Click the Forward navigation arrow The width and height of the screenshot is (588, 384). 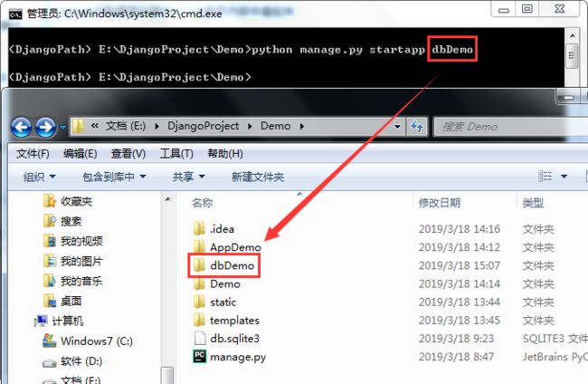(x=46, y=127)
